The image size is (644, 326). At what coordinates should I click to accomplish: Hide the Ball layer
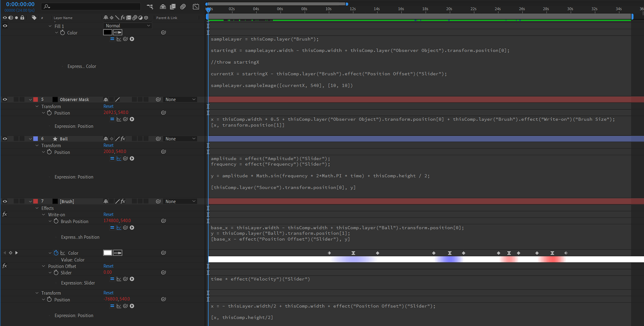(5, 139)
